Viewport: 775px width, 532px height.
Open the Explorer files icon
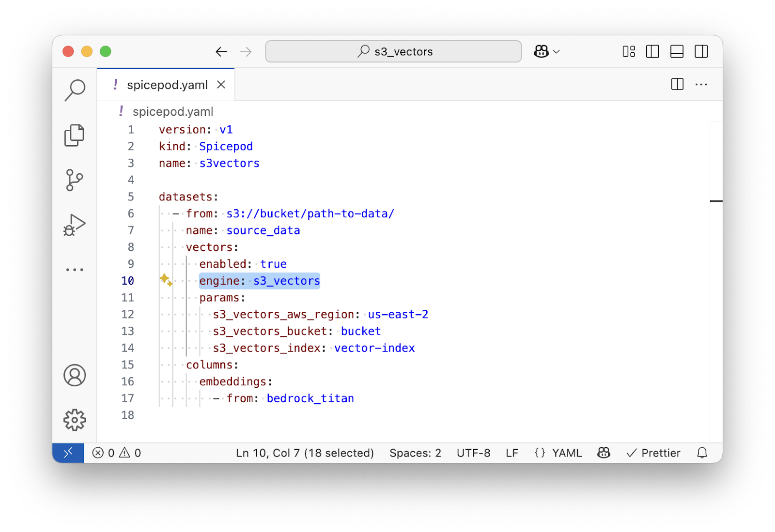click(75, 135)
